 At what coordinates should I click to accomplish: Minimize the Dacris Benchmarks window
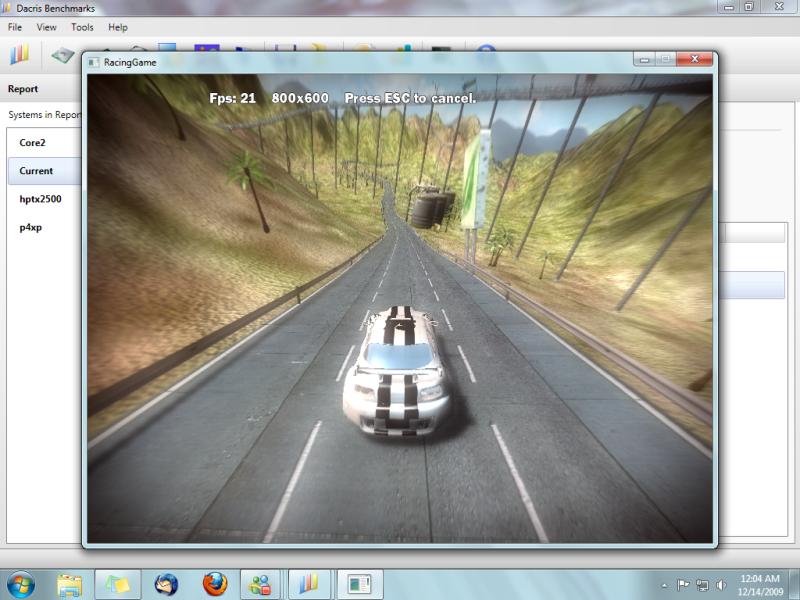pyautogui.click(x=729, y=7)
